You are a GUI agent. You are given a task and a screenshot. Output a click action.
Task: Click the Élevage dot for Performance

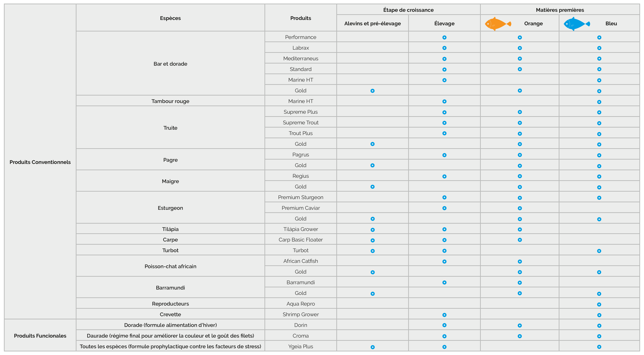444,38
